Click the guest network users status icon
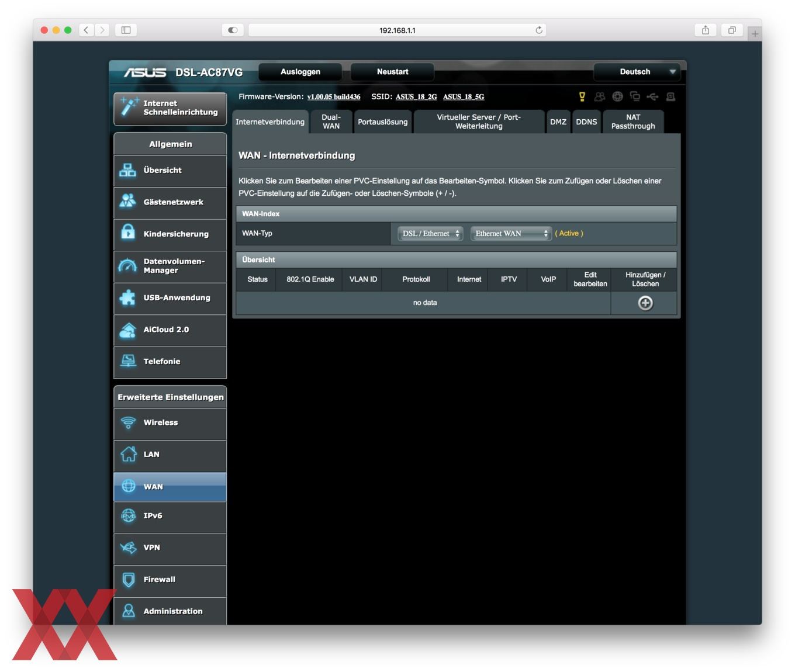 600,96
